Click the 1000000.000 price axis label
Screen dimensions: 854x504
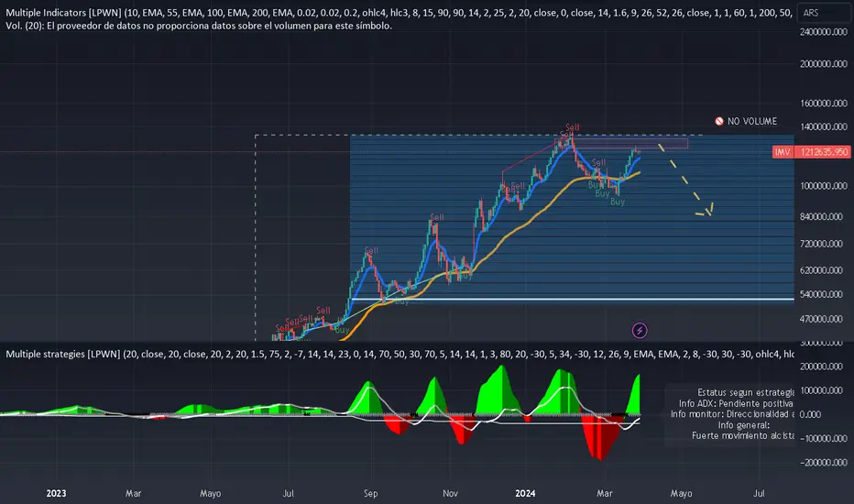pyautogui.click(x=824, y=186)
